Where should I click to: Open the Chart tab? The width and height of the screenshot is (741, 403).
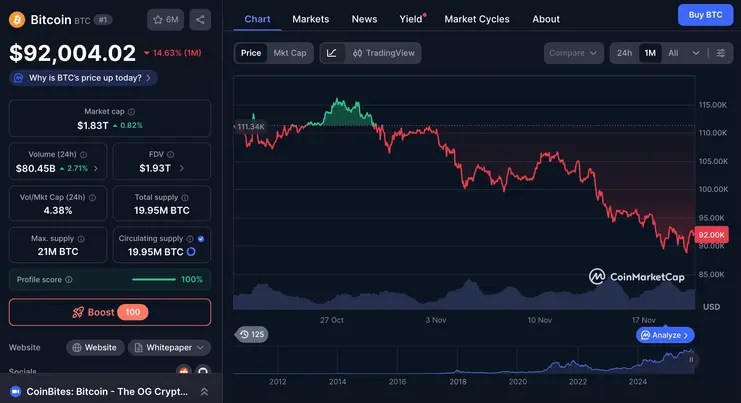[x=257, y=19]
